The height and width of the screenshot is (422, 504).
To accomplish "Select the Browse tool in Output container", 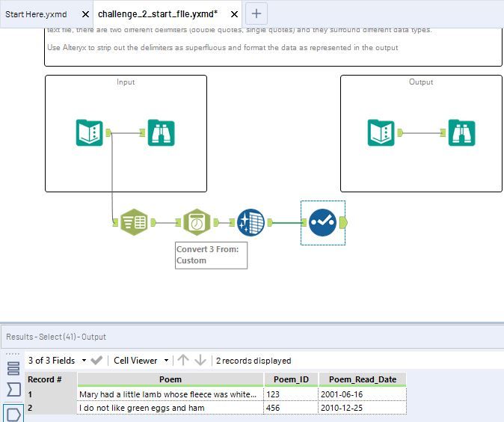I will 461,132.
